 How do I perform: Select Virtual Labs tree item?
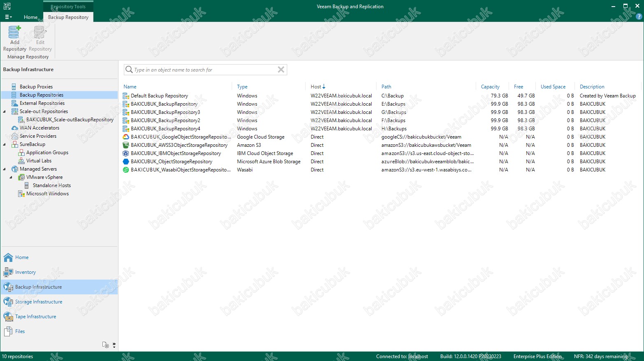39,161
